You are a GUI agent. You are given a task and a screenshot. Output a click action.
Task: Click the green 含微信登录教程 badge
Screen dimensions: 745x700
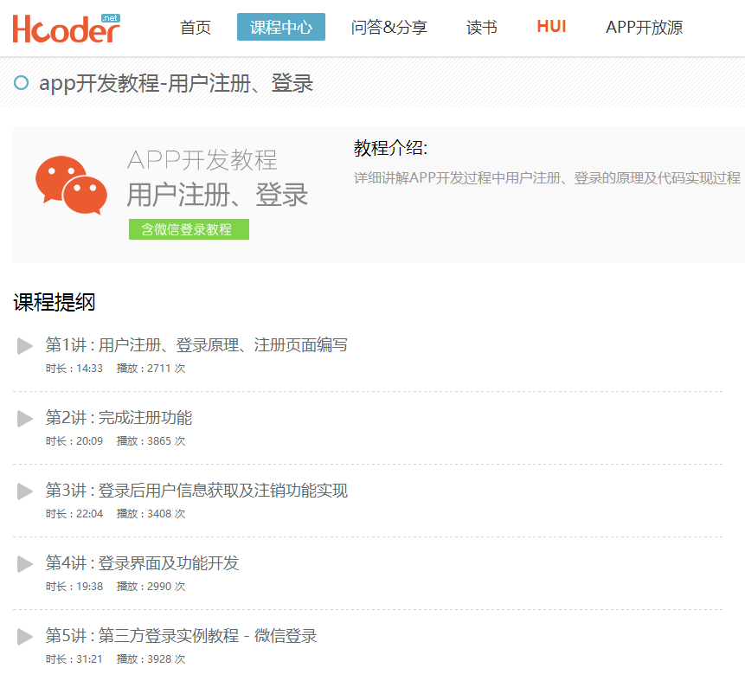coord(189,229)
